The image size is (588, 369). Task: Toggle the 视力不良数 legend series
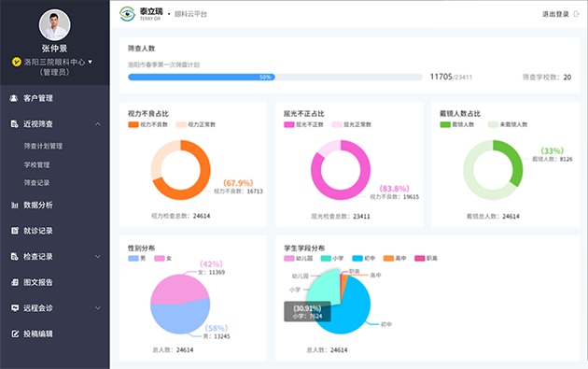(148, 124)
